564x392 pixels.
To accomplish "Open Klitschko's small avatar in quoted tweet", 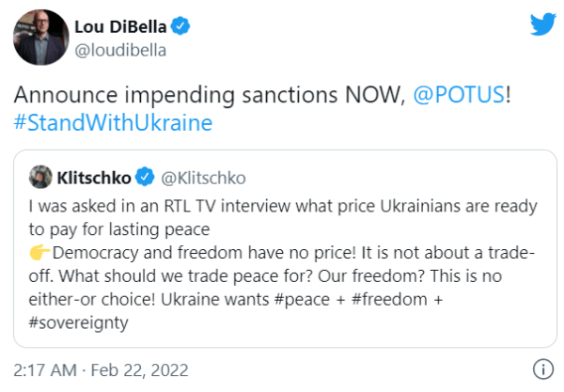I will click(40, 175).
